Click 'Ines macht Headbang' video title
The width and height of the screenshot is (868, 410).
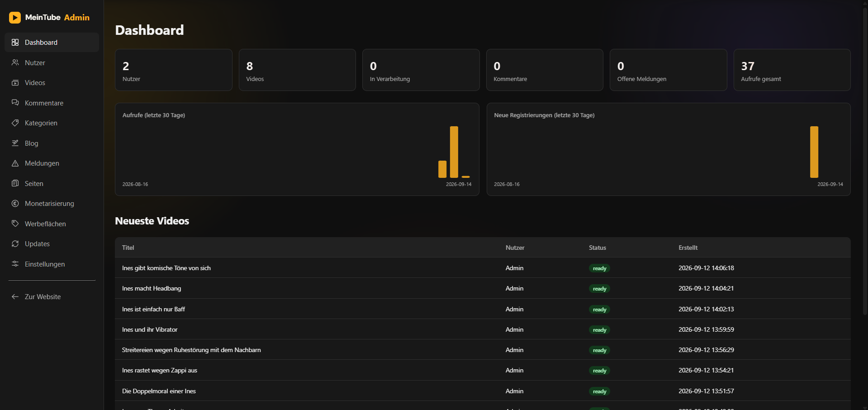(152, 288)
